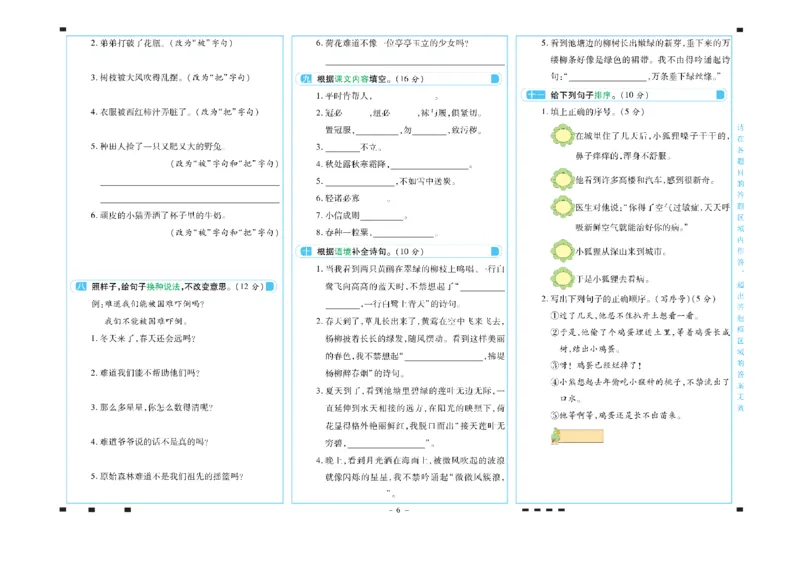Click the sentence "顽皮的小猫弄洒了杯子里的牛奶"
Screen dimensions: 800x566
click(x=163, y=215)
